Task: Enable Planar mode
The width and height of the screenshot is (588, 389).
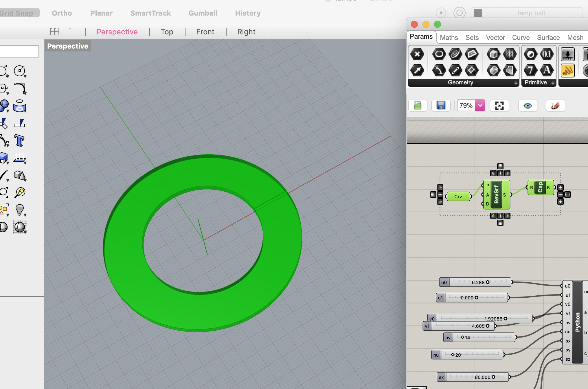Action: 101,13
